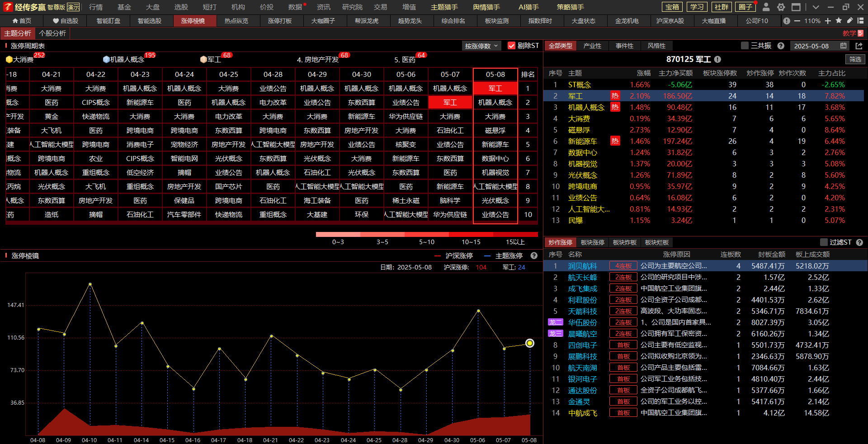Click 磁悬浮 theme row
868x444 pixels.
click(x=703, y=130)
